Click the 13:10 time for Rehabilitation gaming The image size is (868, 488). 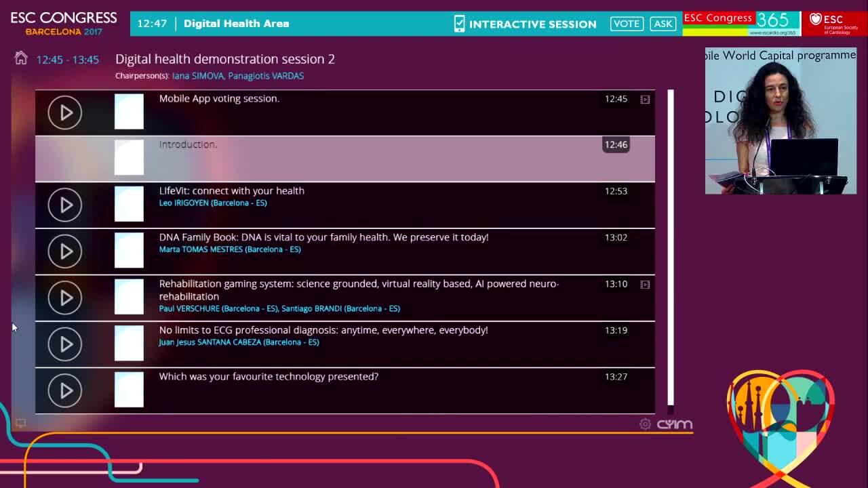616,284
